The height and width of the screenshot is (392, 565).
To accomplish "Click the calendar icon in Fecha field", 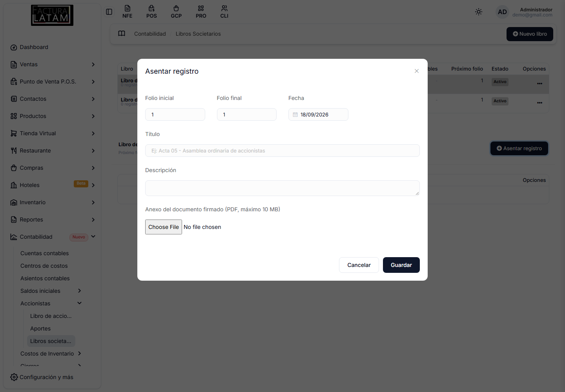I will [x=295, y=114].
